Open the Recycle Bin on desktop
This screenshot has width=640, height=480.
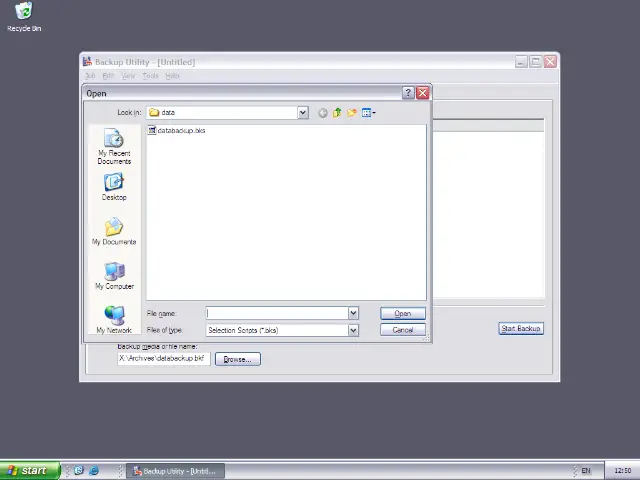tap(24, 16)
